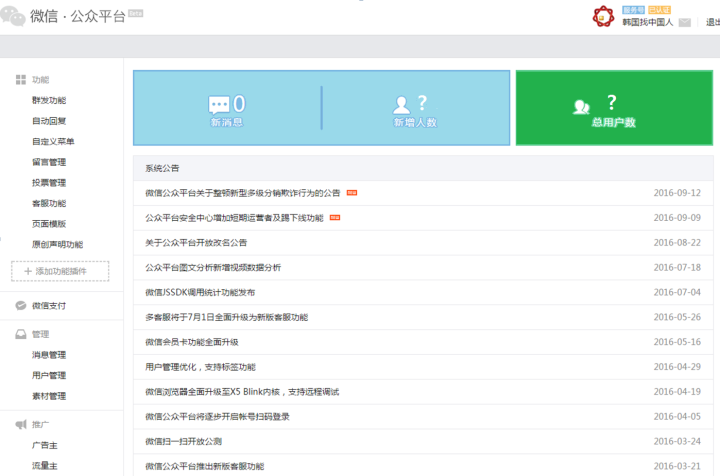The height and width of the screenshot is (476, 720).
Task: Open announcement 微信会员卡功能全面升级
Action: (192, 342)
